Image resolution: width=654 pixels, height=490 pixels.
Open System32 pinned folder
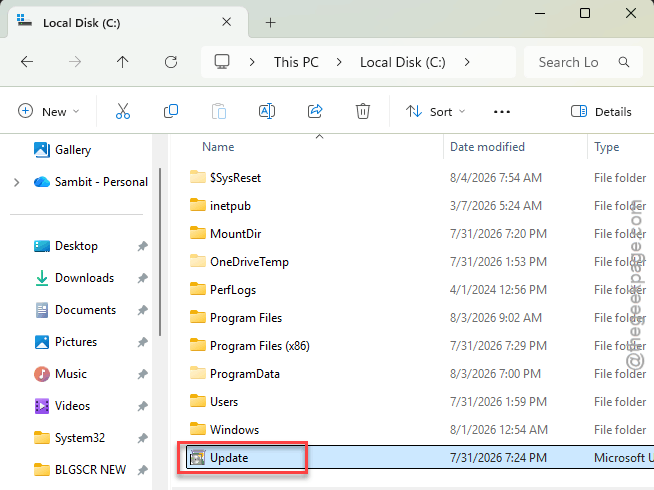point(69,437)
